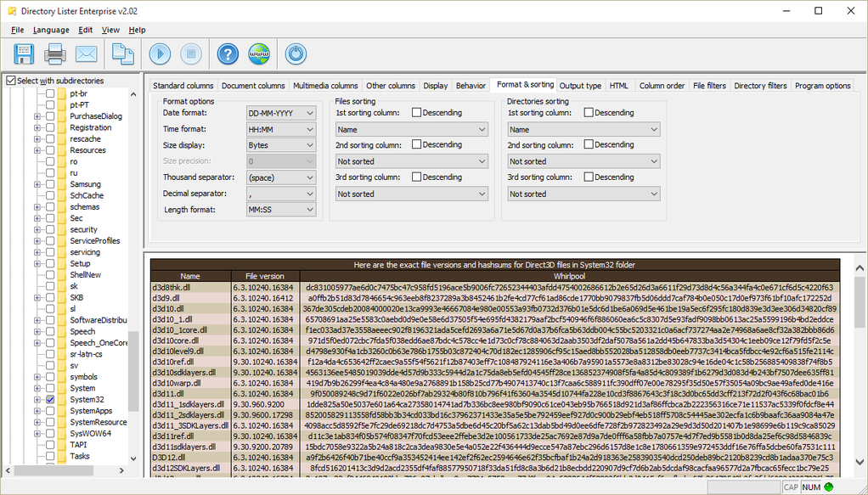Uncheck the System32 folder checkbox
The width and height of the screenshot is (868, 495).
coord(50,399)
